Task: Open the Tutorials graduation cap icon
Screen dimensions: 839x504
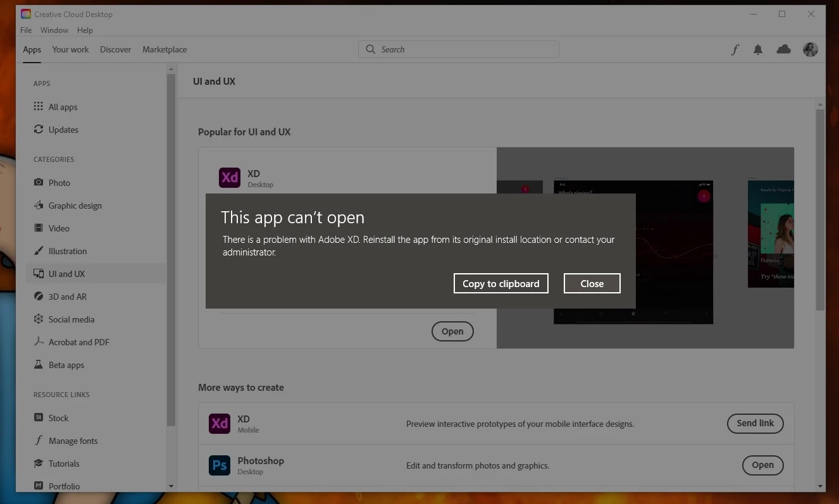Action: (39, 464)
